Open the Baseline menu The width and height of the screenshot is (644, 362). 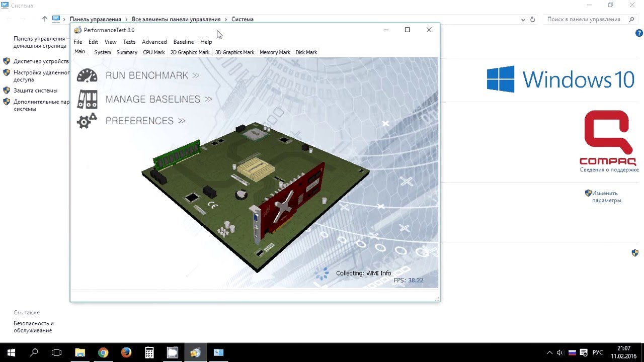(184, 42)
